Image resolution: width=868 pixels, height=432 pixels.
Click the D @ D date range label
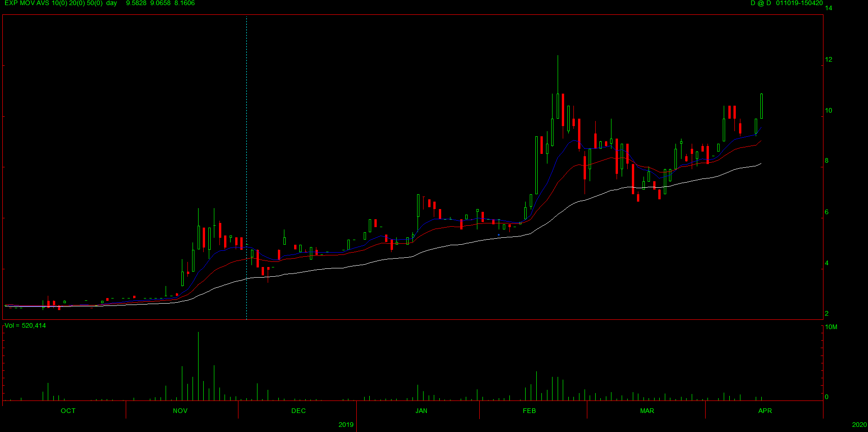pyautogui.click(x=787, y=3)
